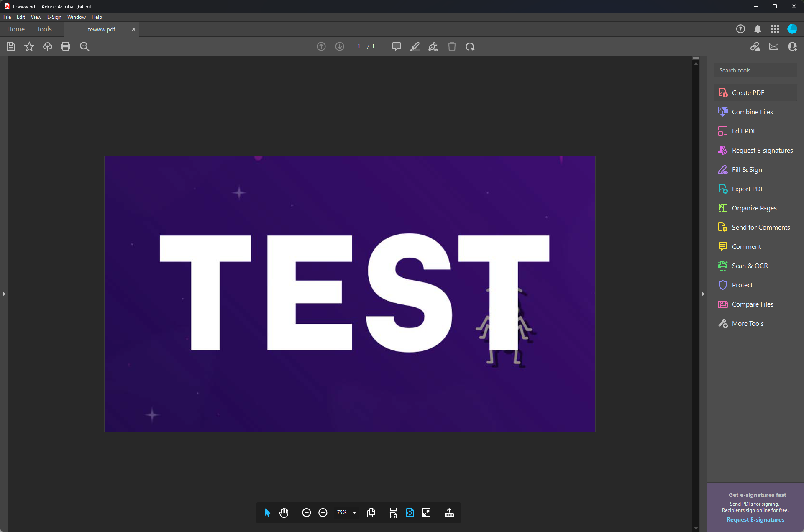Toggle the Selection arrow tool
This screenshot has height=532, width=804.
coord(267,513)
